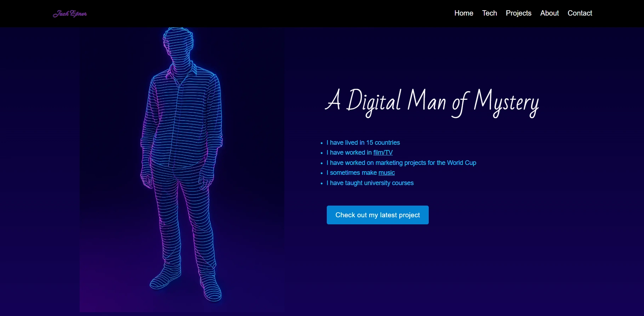Open the Tech nav link

pos(490,13)
